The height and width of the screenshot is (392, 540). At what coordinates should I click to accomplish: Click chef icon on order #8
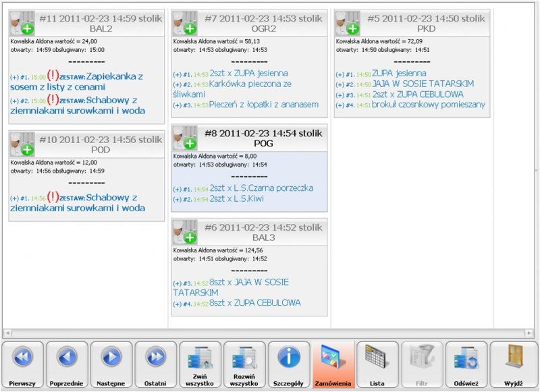tap(184, 138)
